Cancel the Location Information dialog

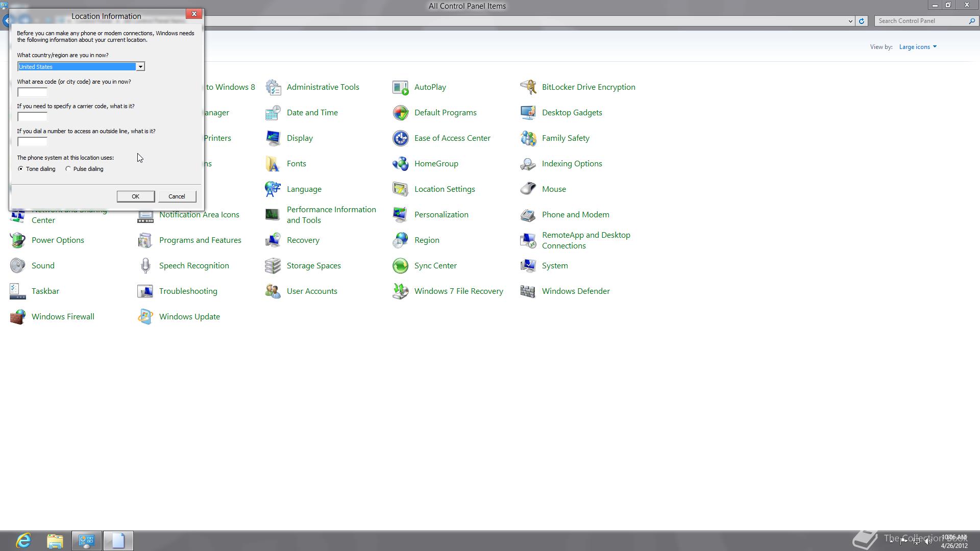click(x=177, y=196)
